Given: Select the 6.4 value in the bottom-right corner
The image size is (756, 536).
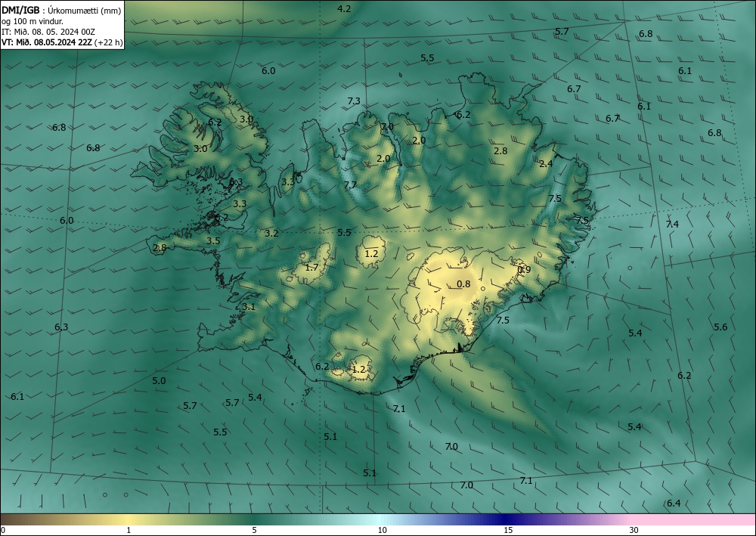Looking at the screenshot, I should click(x=674, y=503).
